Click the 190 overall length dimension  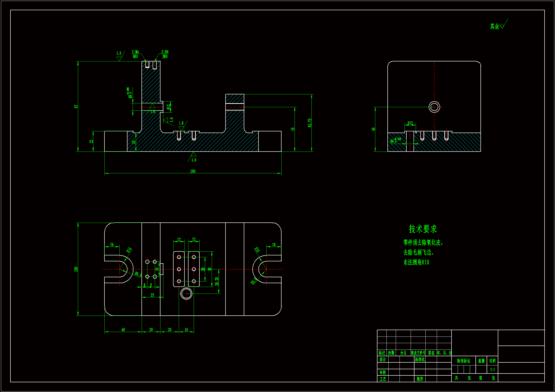point(193,171)
